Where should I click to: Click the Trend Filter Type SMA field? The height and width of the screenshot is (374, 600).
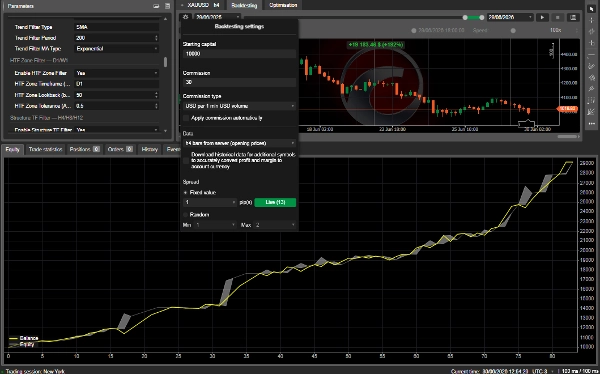point(116,27)
